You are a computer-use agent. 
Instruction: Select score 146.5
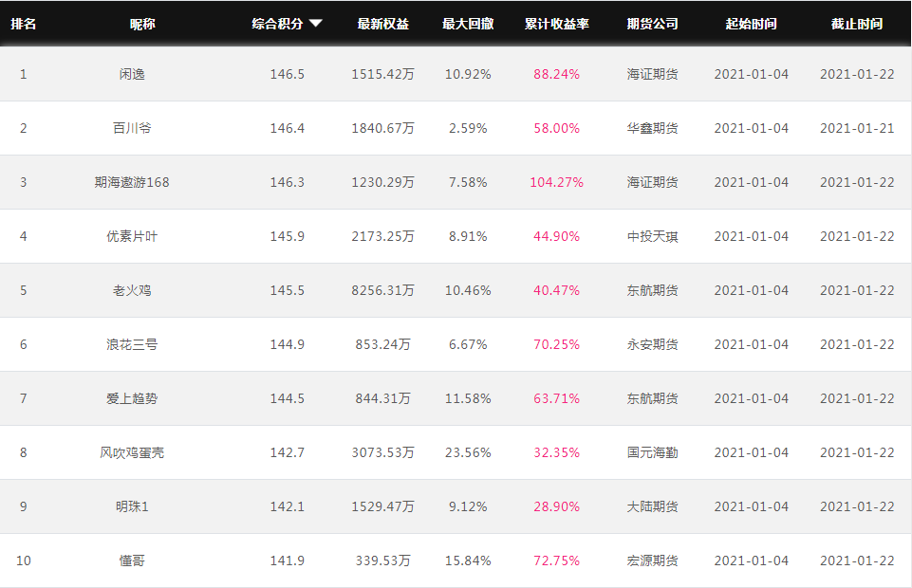(288, 74)
